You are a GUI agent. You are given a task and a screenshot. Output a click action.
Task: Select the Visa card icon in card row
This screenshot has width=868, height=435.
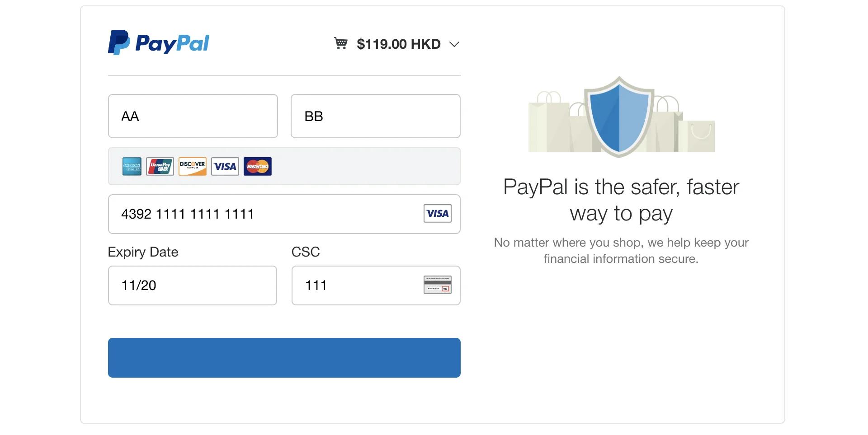[225, 166]
